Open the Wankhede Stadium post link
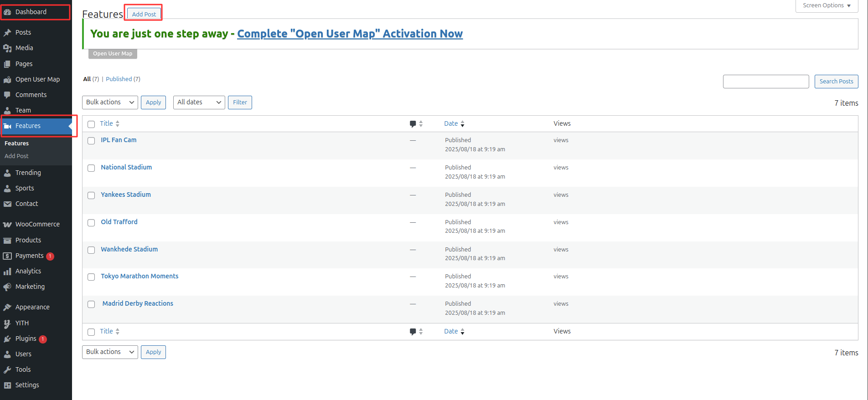The image size is (868, 400). (129, 249)
